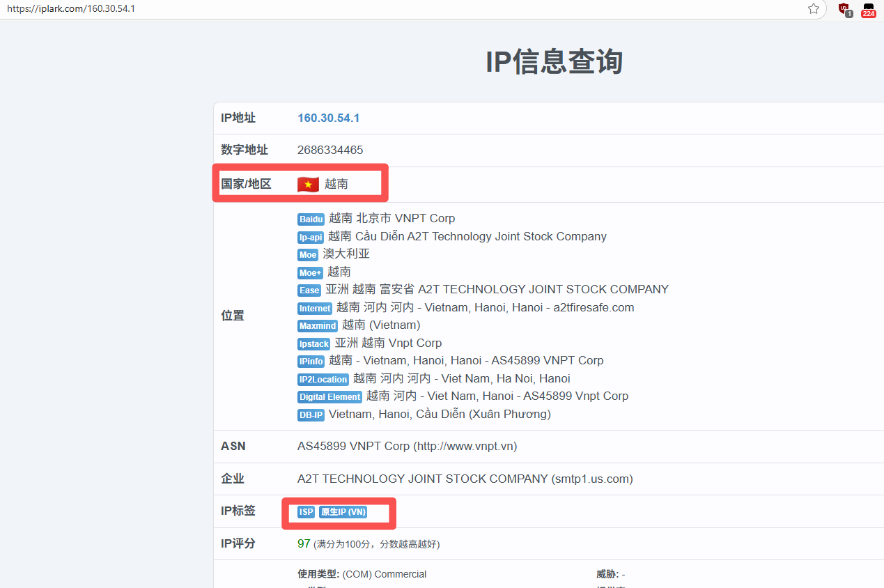Click the Baidu source badge
This screenshot has height=588, width=884.
pos(311,219)
